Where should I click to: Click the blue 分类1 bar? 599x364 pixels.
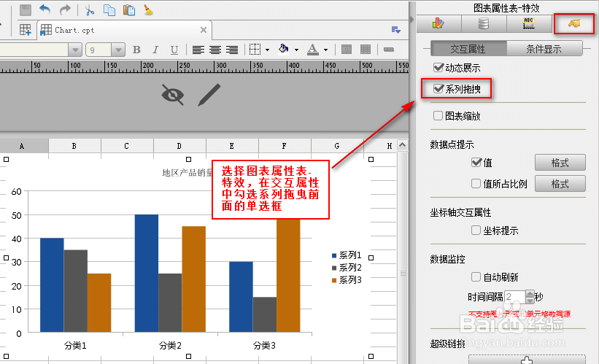point(52,285)
